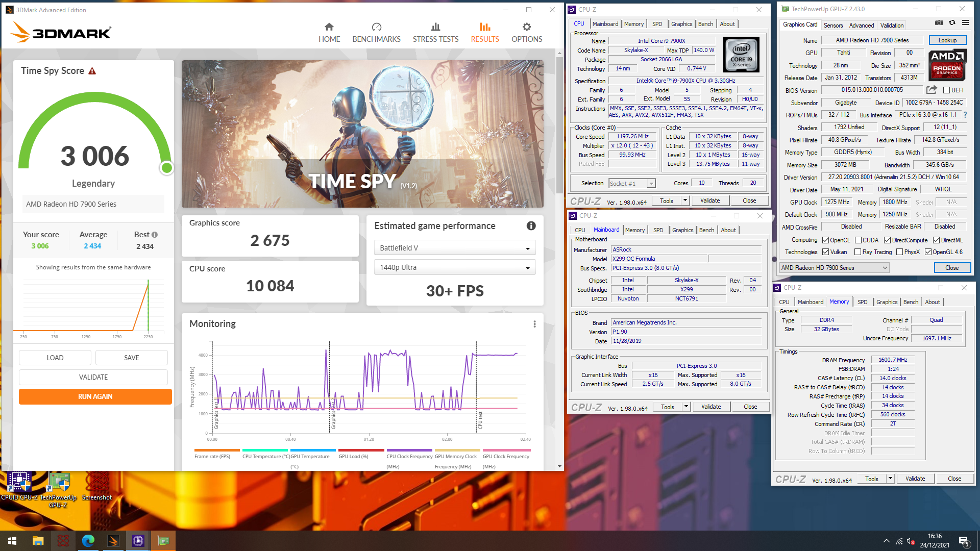
Task: Toggle Ray Tracing checkbox in GPU-Z
Action: 857,252
